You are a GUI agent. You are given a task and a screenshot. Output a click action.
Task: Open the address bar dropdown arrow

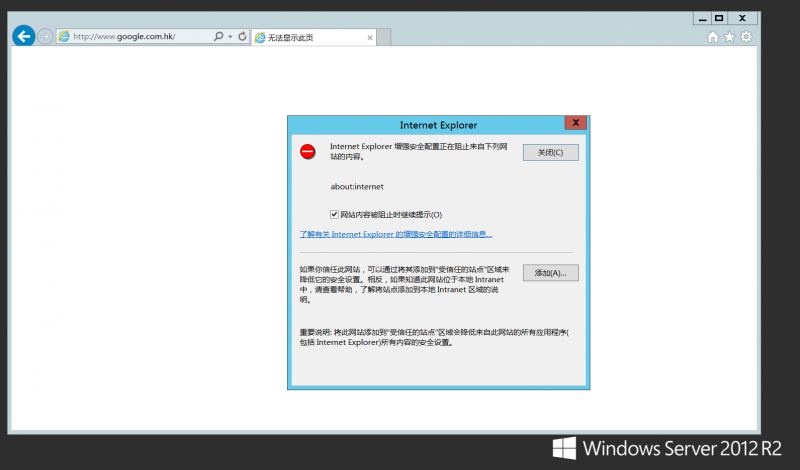click(x=230, y=37)
